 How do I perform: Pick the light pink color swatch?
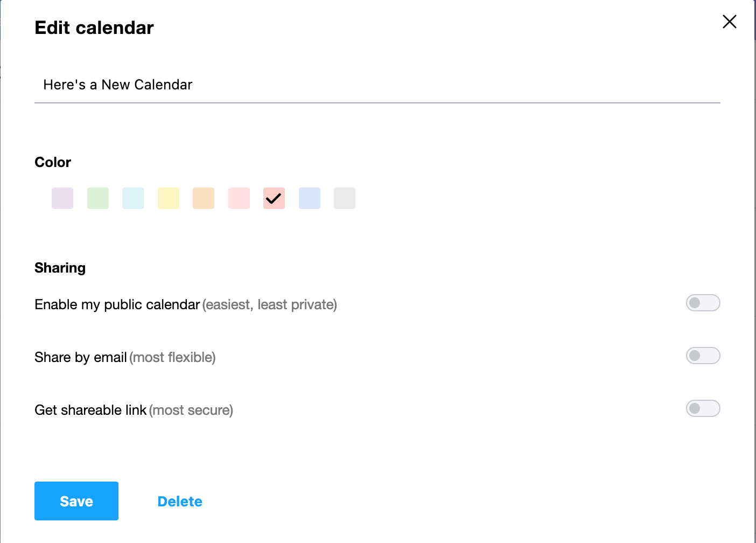[239, 198]
